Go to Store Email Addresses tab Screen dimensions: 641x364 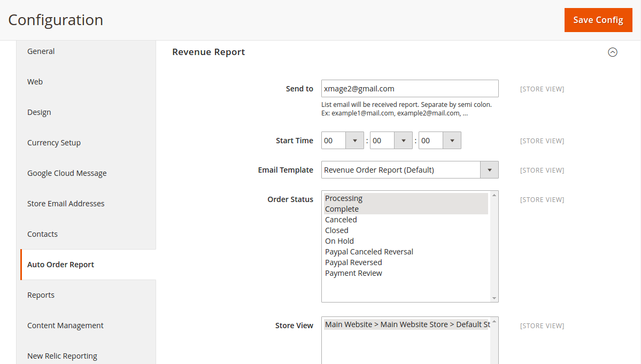tap(66, 204)
